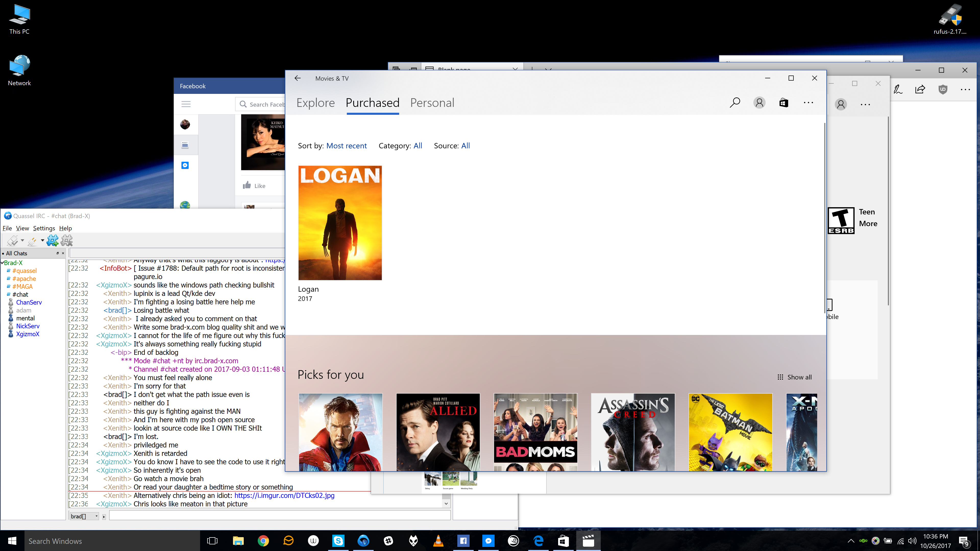Click the Search Windows box
980x551 pixels.
pos(112,541)
